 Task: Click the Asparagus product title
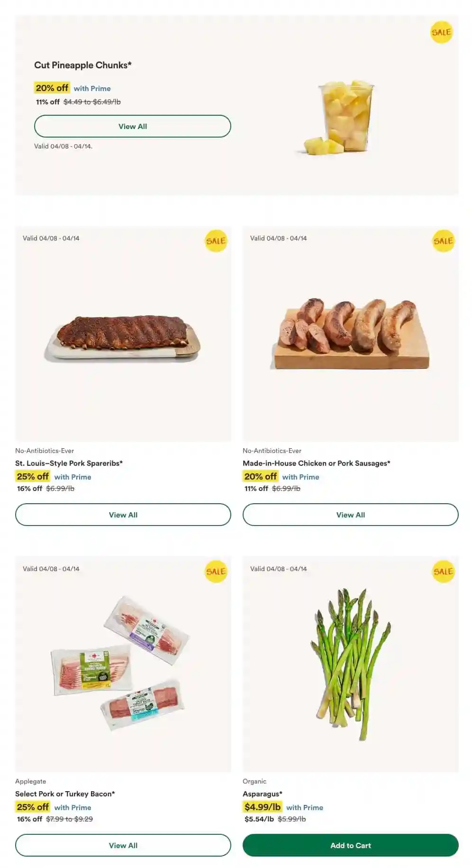(x=262, y=794)
